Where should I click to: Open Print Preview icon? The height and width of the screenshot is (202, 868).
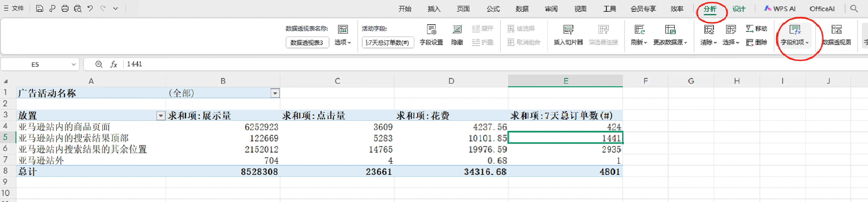click(x=78, y=9)
